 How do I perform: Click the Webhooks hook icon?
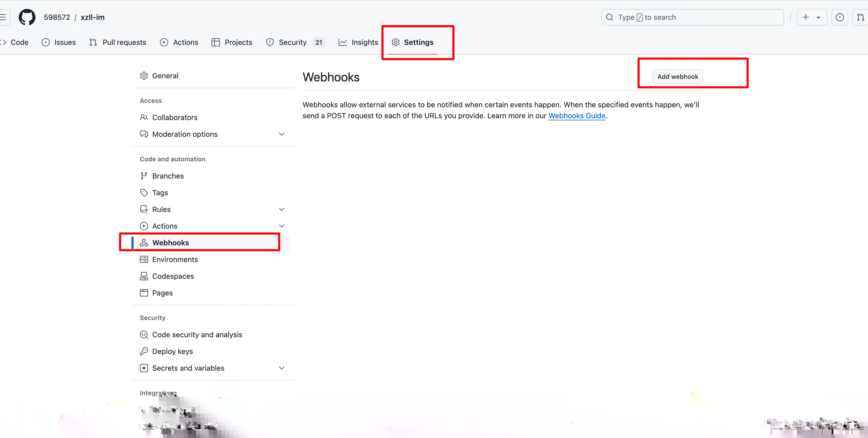144,243
